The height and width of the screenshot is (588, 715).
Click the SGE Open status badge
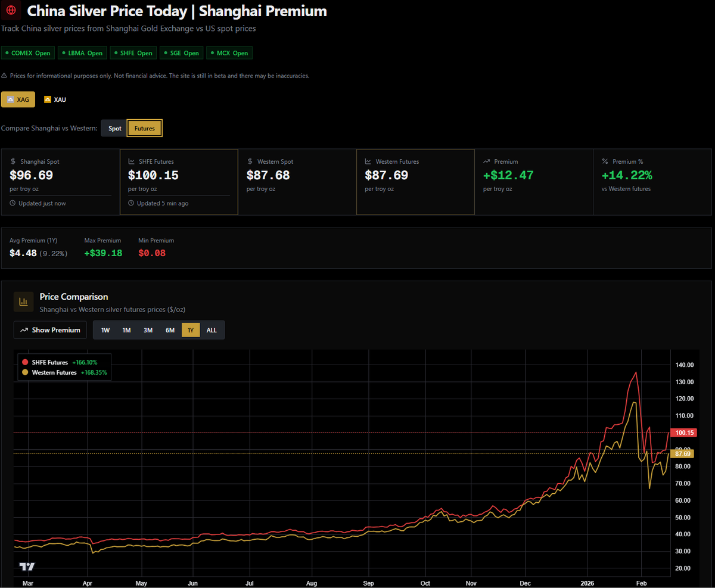tap(182, 53)
